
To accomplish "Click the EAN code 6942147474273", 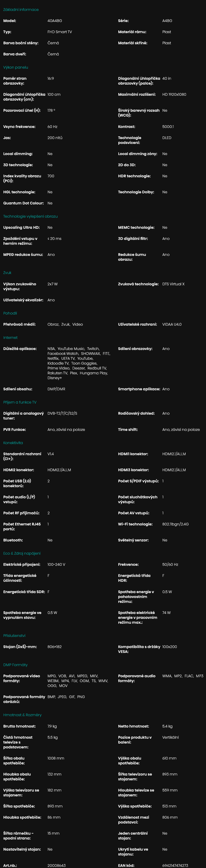I will pyautogui.click(x=175, y=865).
